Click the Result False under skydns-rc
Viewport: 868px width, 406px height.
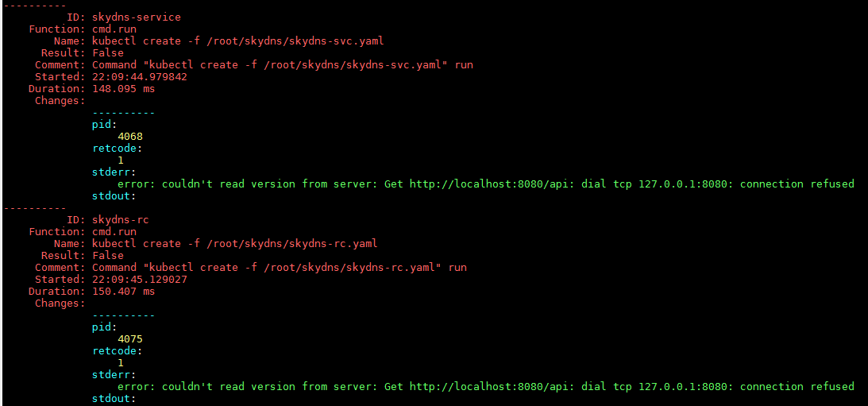(108, 255)
